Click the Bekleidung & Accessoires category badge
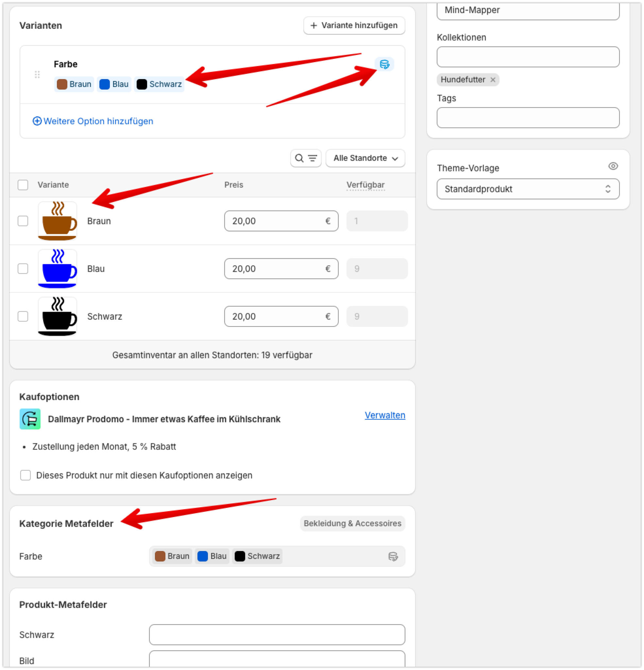Screen dimensions: 644x670 click(x=352, y=523)
